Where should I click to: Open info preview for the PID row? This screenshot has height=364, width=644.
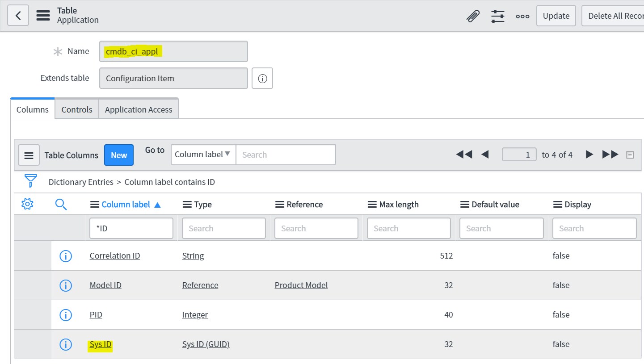66,315
